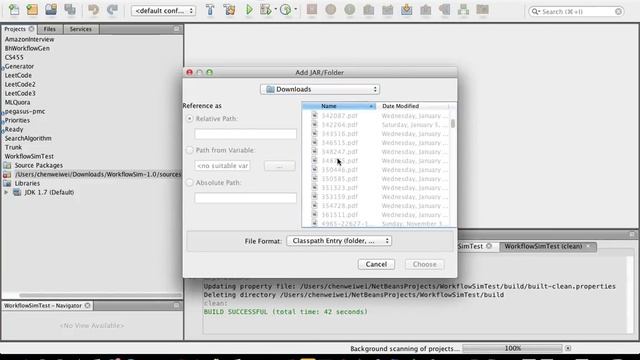Select the LeetCode2 project
The height and width of the screenshot is (360, 640).
[x=20, y=84]
